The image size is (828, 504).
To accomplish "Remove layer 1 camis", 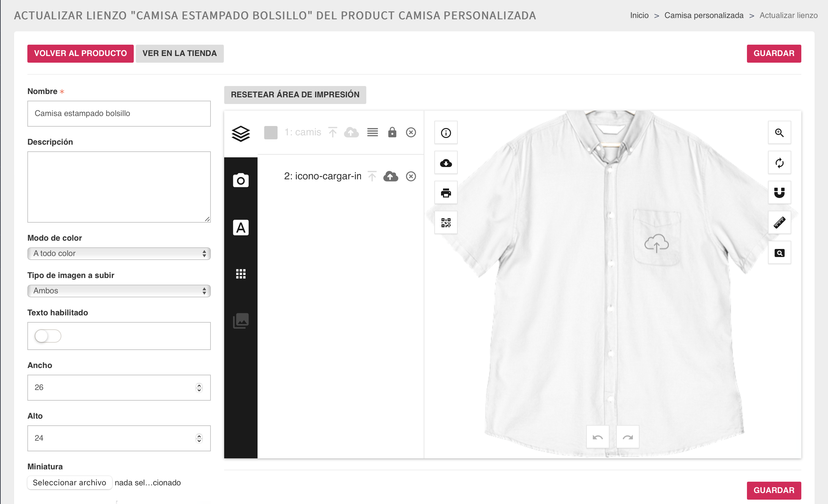I will (x=411, y=132).
